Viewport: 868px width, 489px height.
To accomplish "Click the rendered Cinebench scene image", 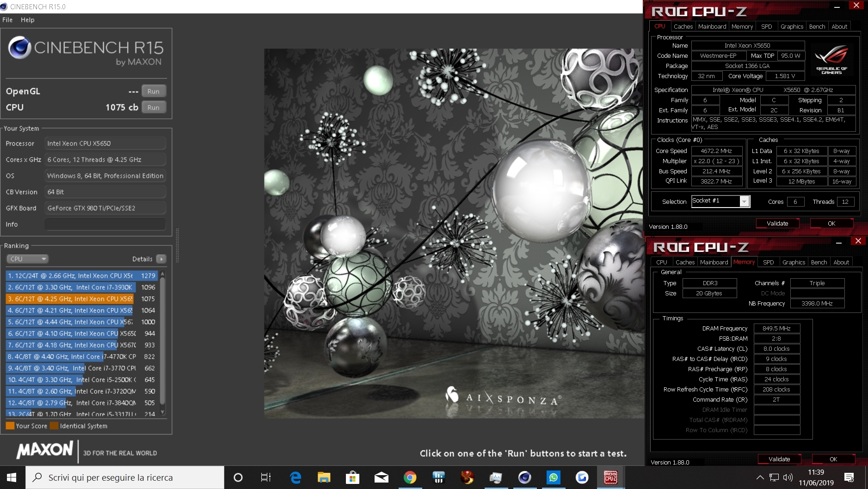I will (453, 233).
